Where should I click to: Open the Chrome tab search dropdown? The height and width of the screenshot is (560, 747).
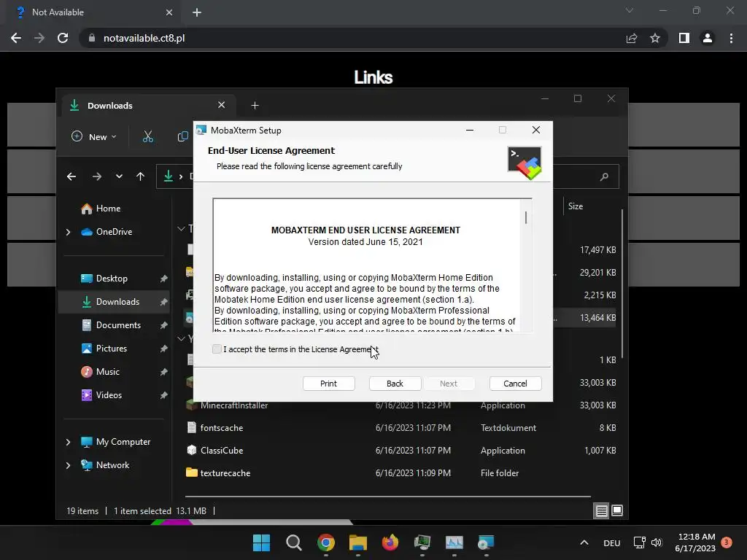[630, 10]
